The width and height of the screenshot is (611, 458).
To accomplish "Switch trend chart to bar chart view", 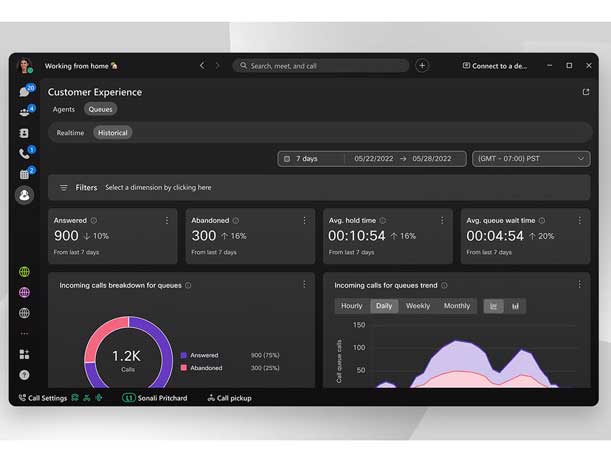I will point(515,306).
